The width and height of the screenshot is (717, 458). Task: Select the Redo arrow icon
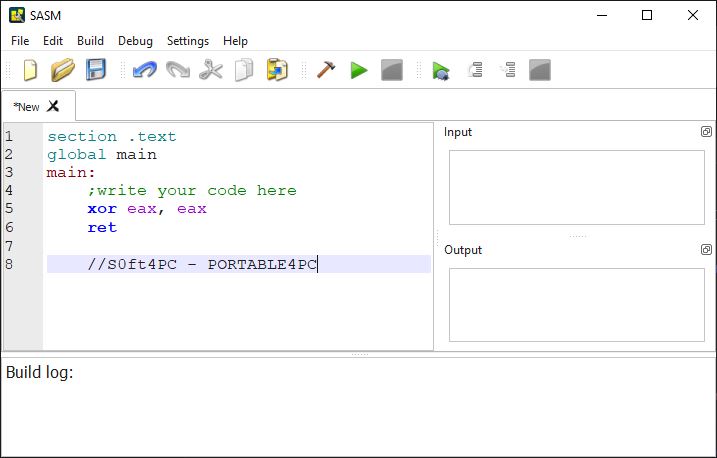(177, 70)
